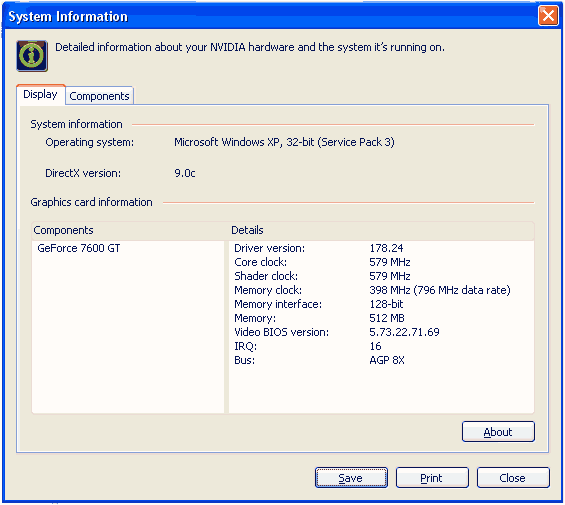This screenshot has height=505, width=565.
Task: Close the System Information window
Action: [548, 16]
